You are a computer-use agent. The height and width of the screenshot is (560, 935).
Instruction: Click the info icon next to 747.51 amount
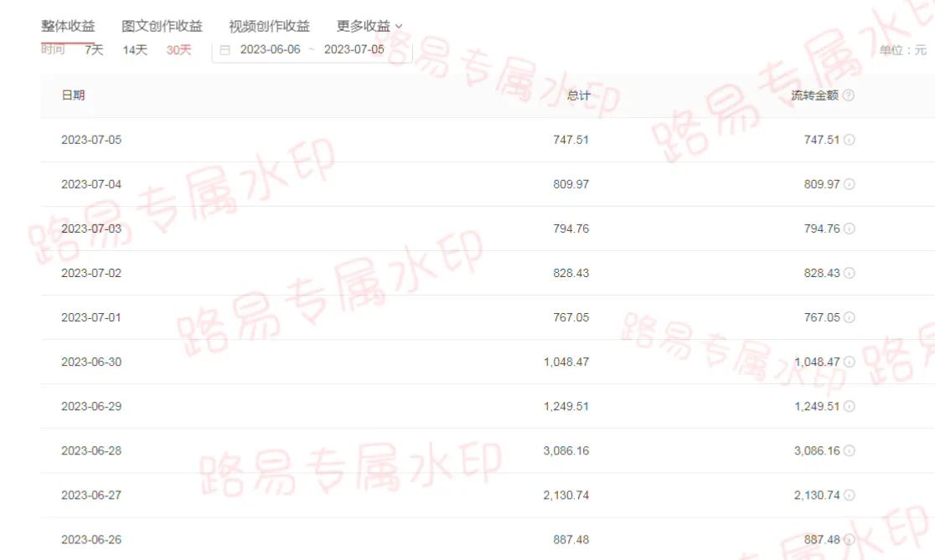point(850,139)
